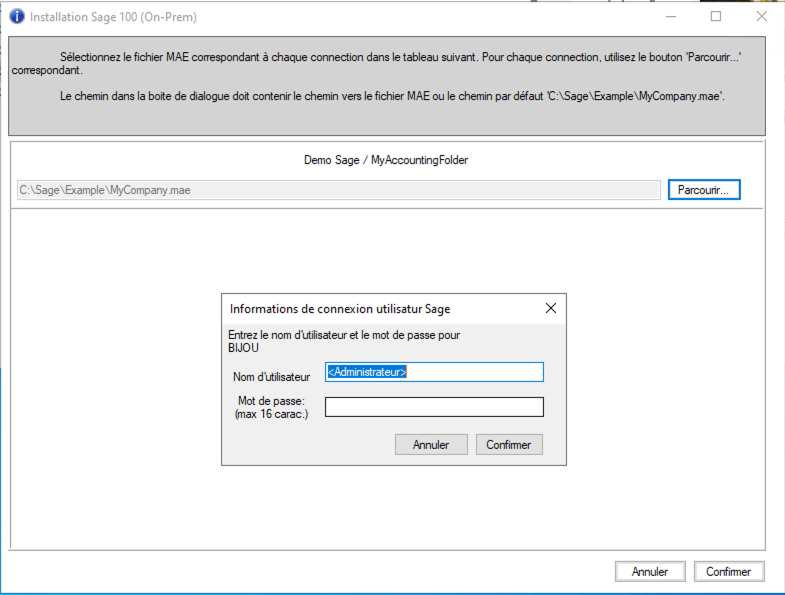
Task: Click Confirmer in the main installer window
Action: coord(729,571)
